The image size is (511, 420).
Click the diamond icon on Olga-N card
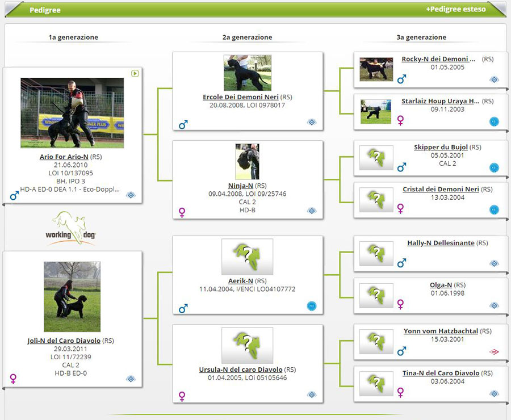click(494, 305)
